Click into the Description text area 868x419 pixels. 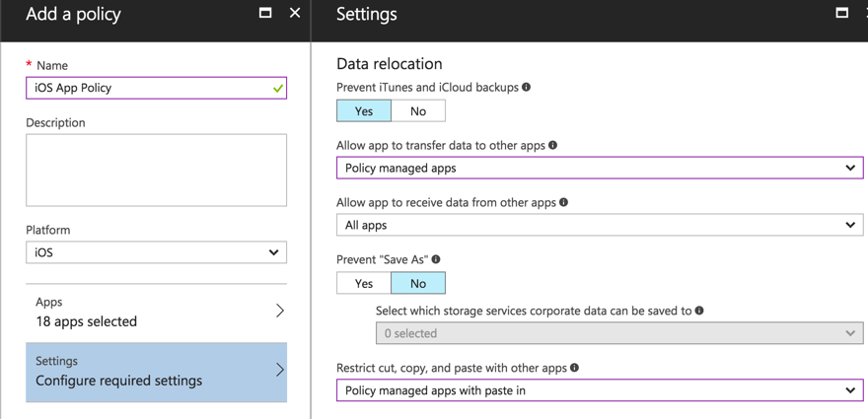(156, 170)
